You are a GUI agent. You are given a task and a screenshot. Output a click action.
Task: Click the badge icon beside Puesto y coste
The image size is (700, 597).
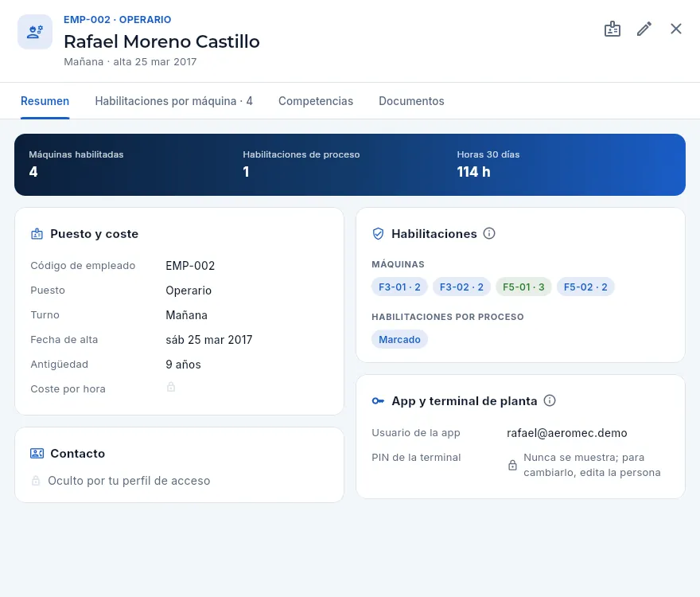(37, 234)
